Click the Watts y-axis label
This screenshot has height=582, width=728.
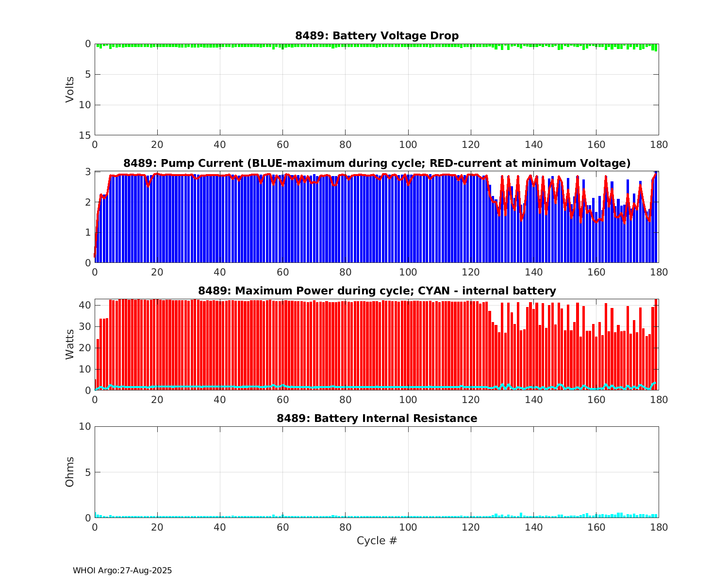70,344
